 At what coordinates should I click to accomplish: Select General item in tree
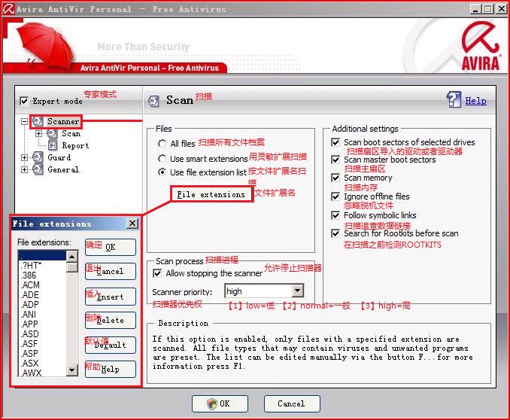pyautogui.click(x=63, y=169)
